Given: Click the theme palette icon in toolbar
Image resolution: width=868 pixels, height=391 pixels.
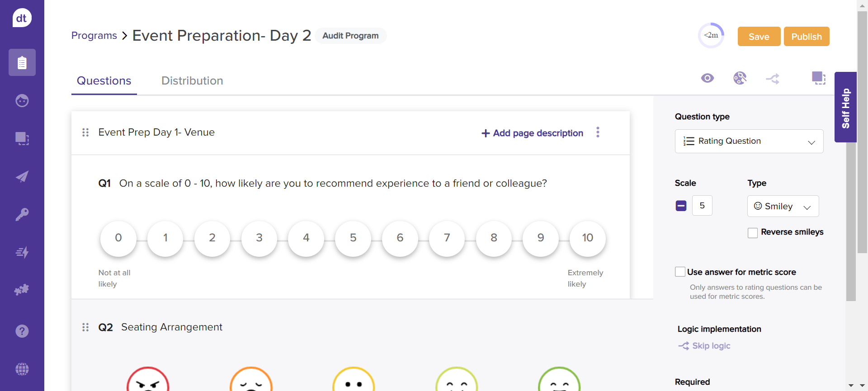Looking at the screenshot, I should [x=740, y=78].
